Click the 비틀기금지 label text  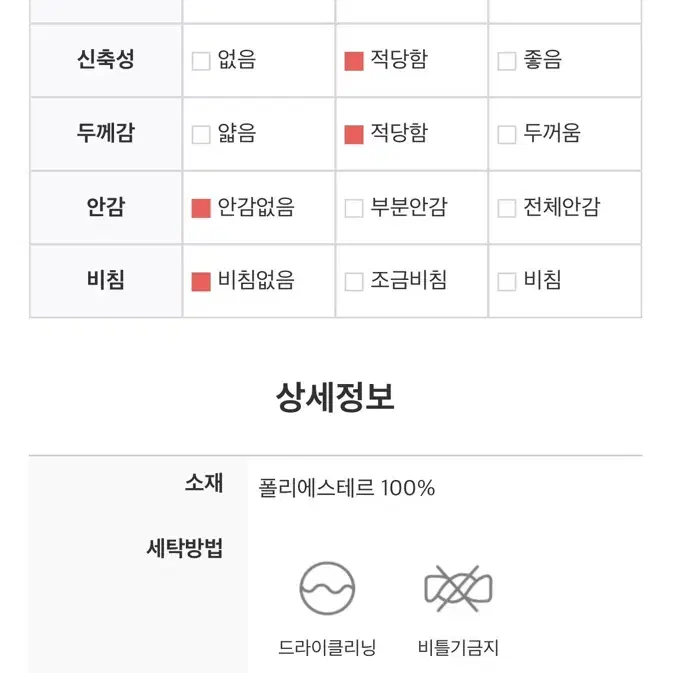coord(458,648)
